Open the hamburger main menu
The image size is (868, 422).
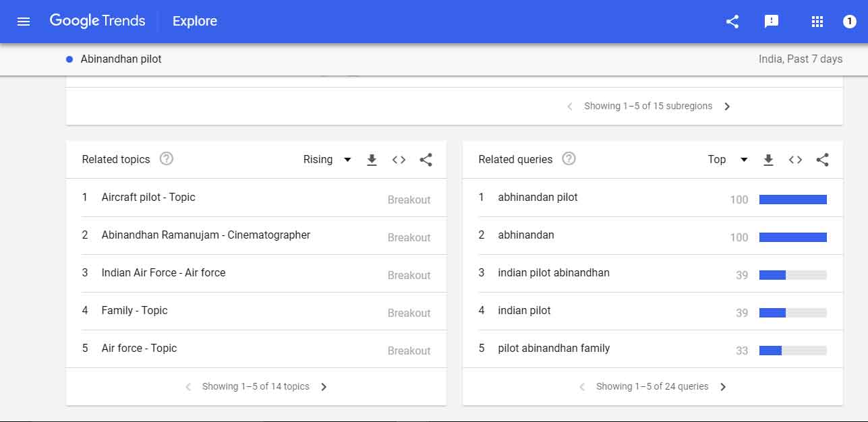(24, 22)
